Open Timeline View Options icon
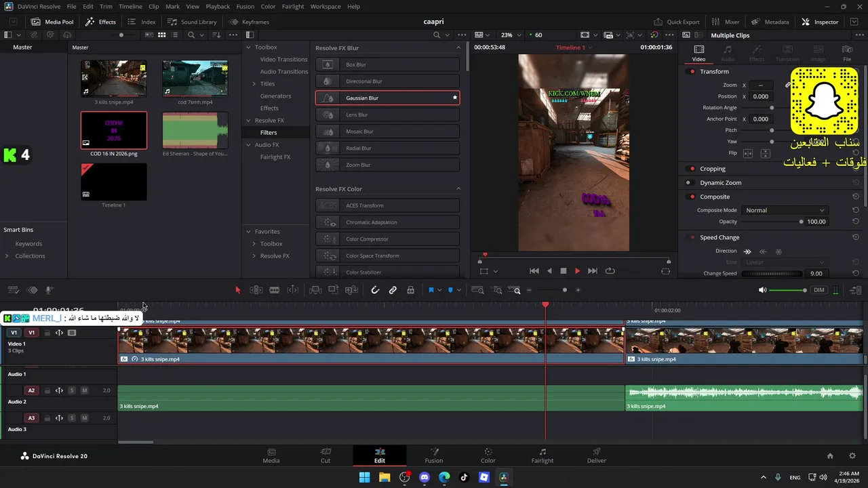This screenshot has height=488, width=868. click(x=13, y=290)
